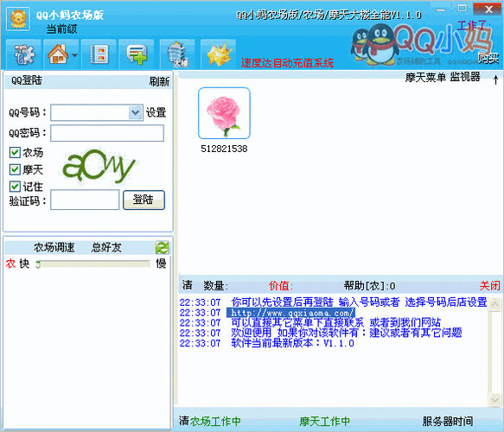Image resolution: width=504 pixels, height=432 pixels.
Task: Focus the QQ密码 input field
Action: click(x=107, y=133)
